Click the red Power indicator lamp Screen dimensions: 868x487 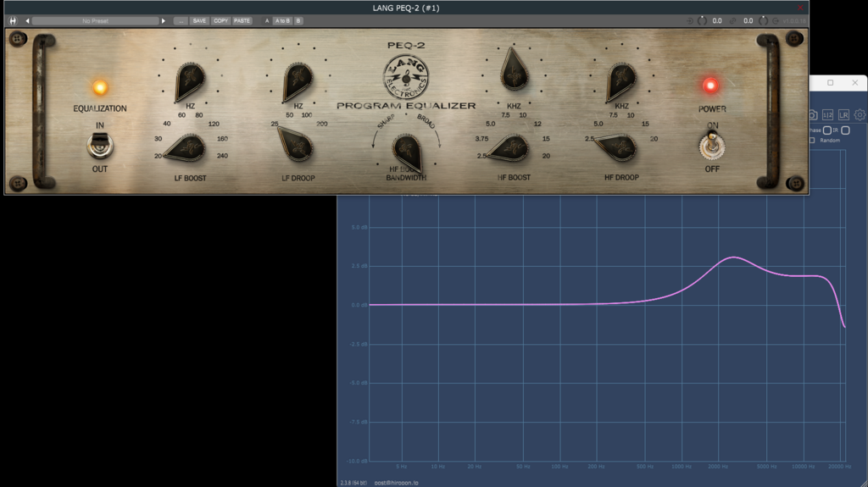click(710, 86)
